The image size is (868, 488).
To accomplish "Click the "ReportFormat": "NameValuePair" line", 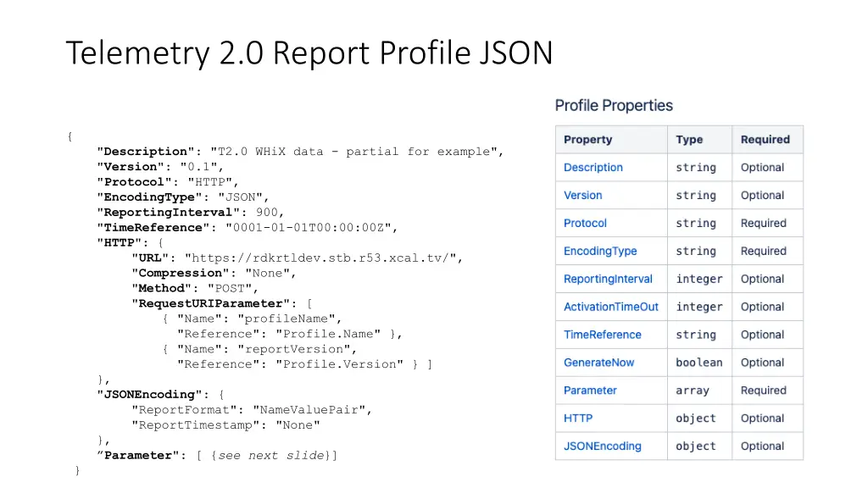I will (x=251, y=410).
